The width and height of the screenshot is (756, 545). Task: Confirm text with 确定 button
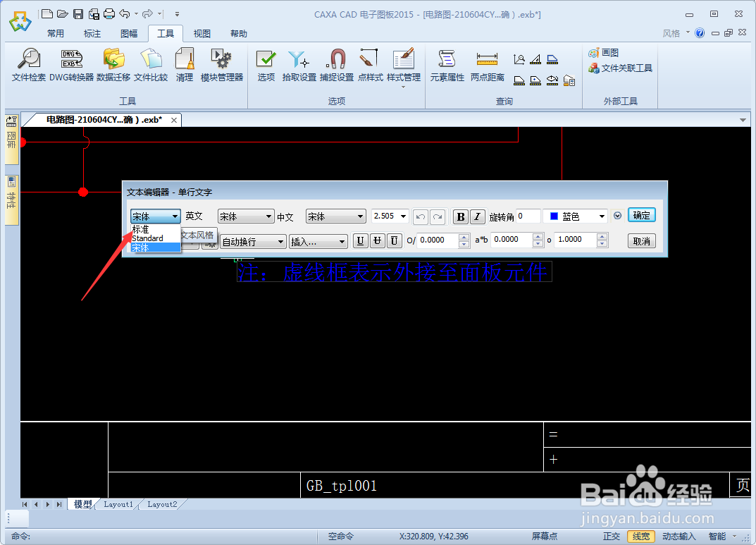[641, 216]
